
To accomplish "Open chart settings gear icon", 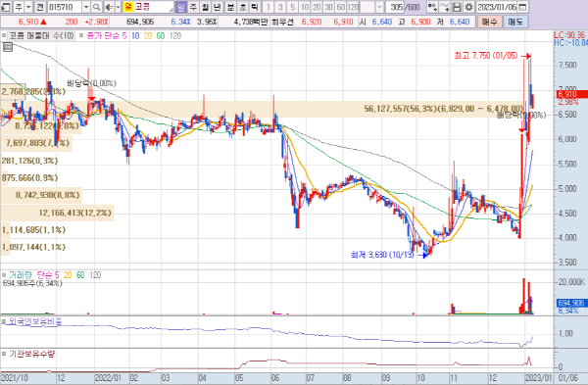I will [468, 7].
